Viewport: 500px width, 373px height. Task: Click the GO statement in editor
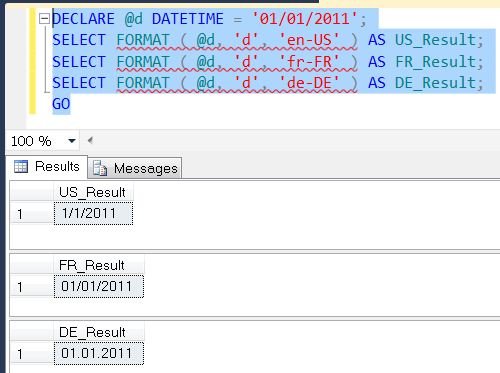click(x=61, y=104)
